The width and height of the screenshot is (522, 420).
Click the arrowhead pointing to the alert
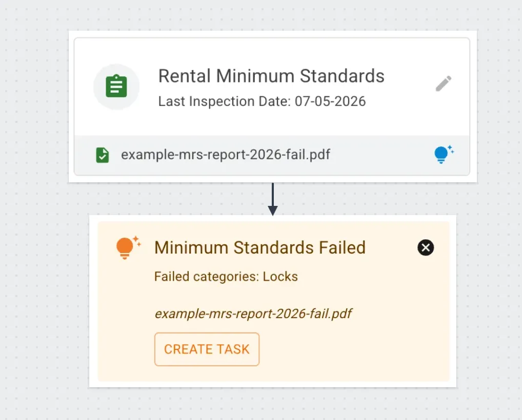(273, 211)
